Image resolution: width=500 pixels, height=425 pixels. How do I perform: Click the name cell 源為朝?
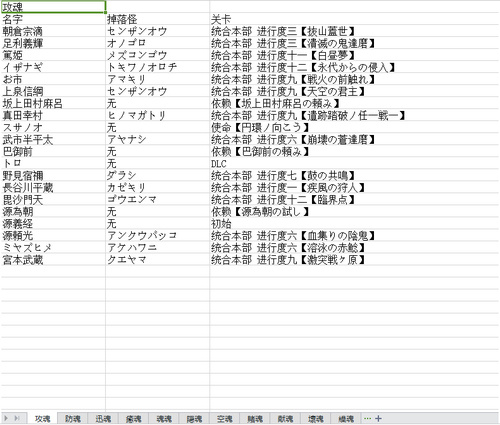pyautogui.click(x=53, y=211)
